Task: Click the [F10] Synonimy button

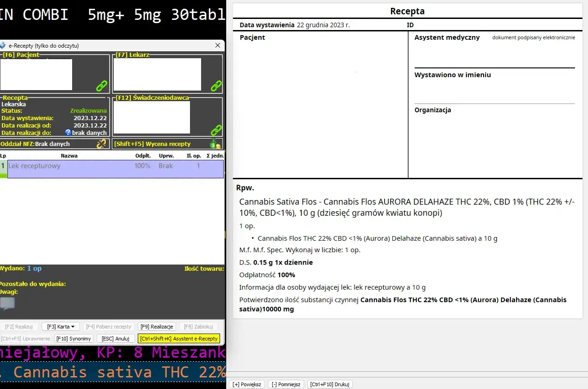Action: [74, 339]
